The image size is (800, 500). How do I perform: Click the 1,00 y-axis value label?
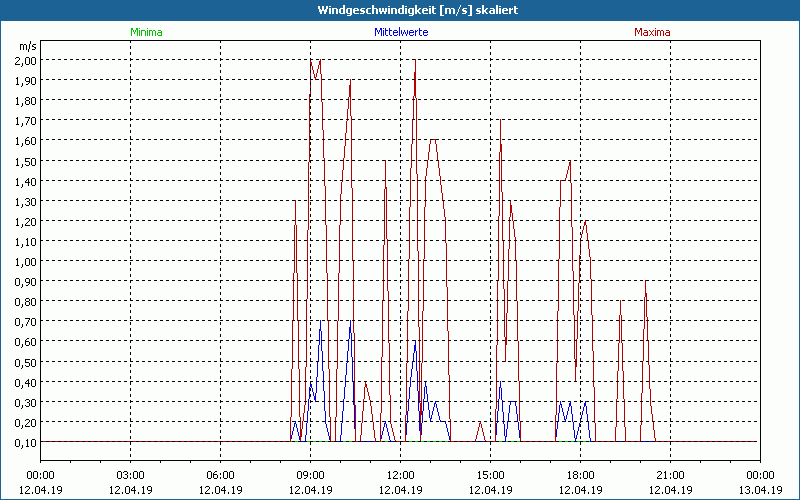[x=25, y=261]
